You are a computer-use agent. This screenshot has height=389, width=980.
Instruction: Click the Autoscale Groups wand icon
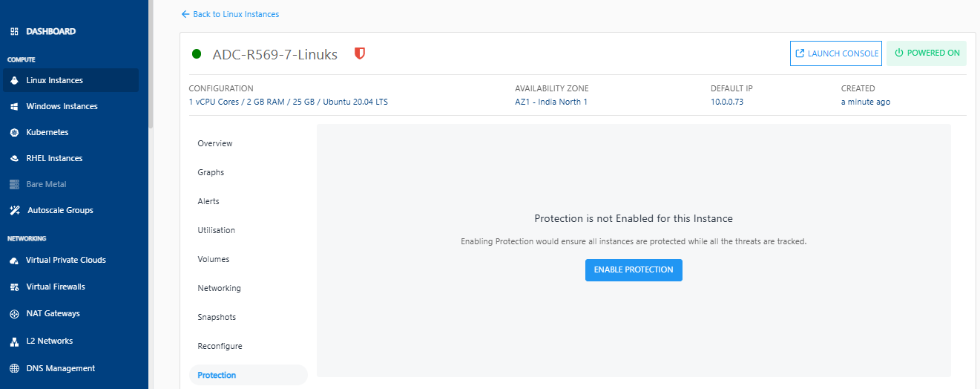[x=14, y=210]
